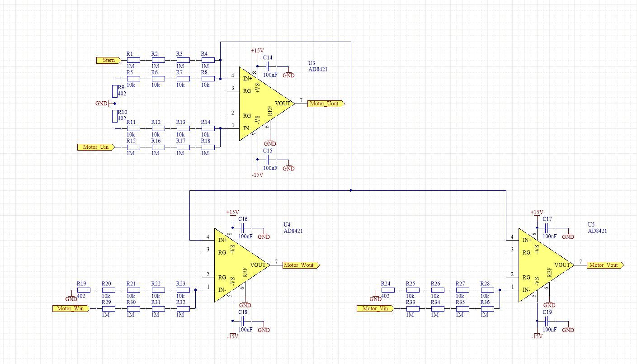Select capacitor C19 symbol
Viewport: 637px width, 364px height.
[x=547, y=321]
